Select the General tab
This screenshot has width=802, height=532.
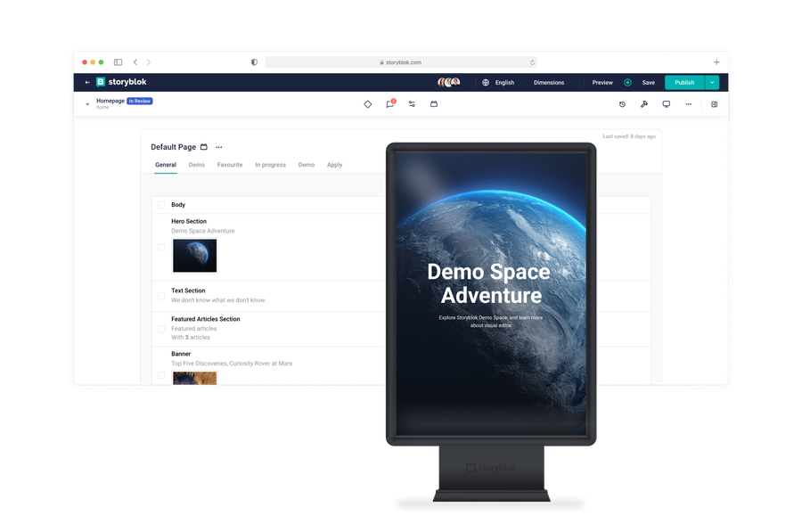(166, 165)
